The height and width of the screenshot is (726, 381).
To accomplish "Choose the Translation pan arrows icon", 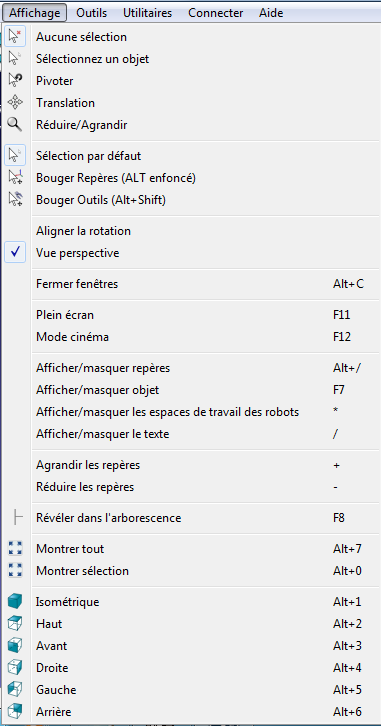I will pos(15,103).
